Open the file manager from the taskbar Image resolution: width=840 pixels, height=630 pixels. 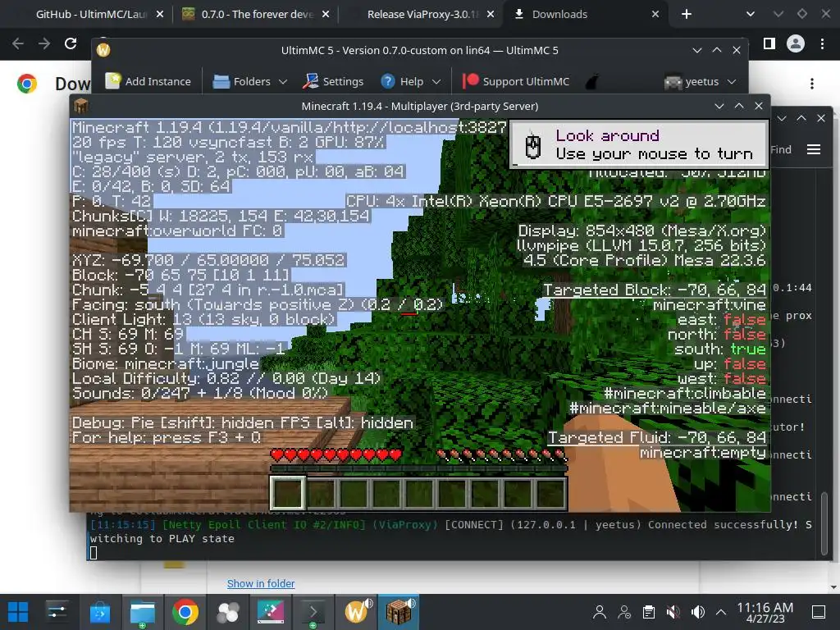[143, 612]
